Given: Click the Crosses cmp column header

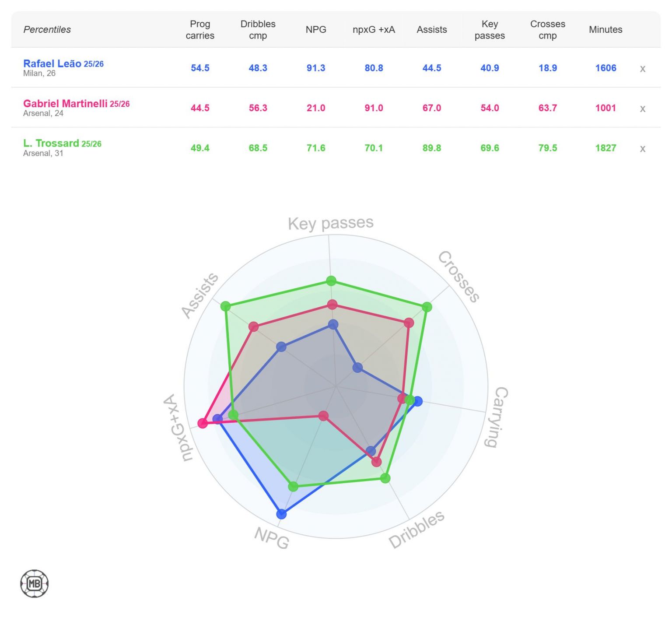Looking at the screenshot, I should coord(547,30).
